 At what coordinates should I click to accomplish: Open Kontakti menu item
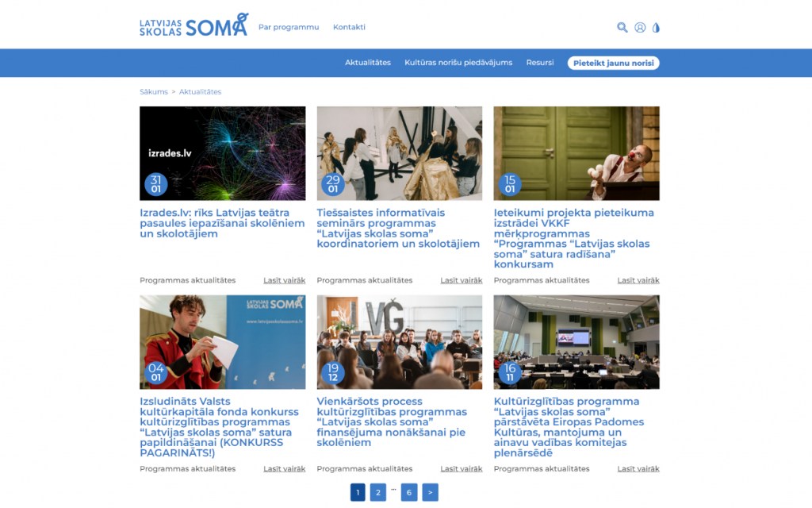[349, 27]
